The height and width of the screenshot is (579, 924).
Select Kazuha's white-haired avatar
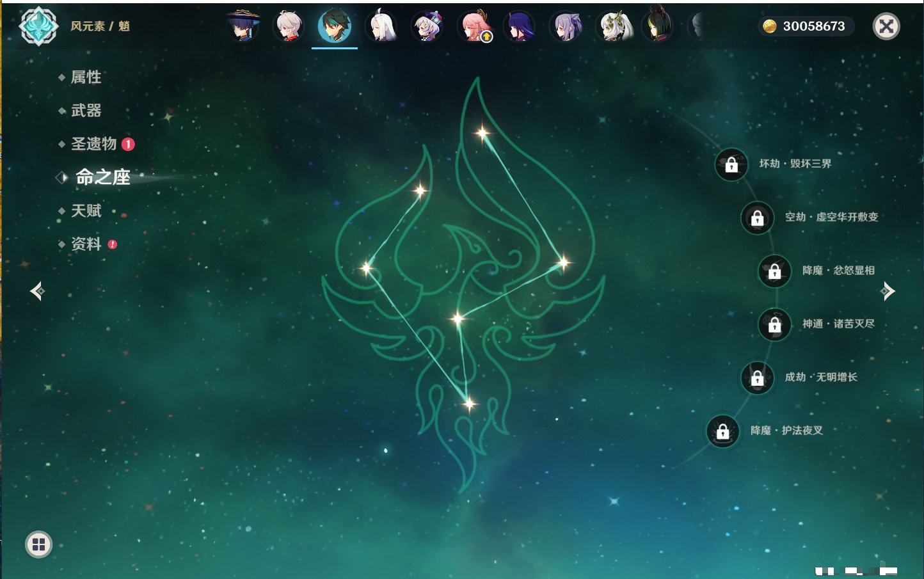coord(289,26)
